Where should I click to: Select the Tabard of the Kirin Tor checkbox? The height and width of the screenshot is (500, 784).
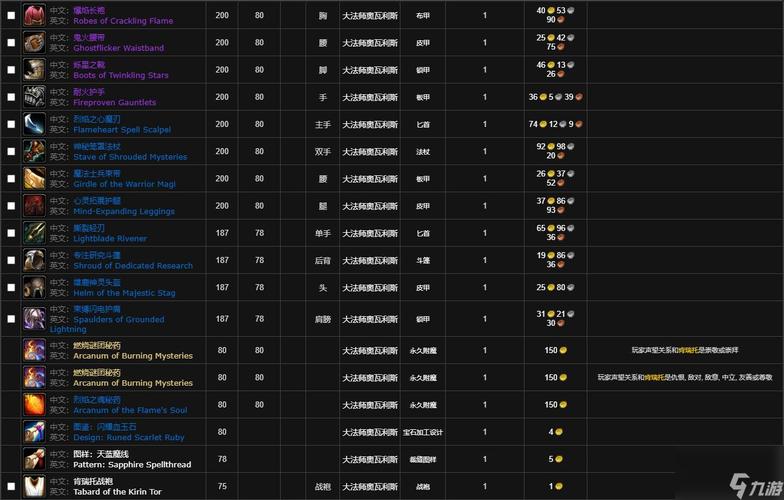coord(11,486)
